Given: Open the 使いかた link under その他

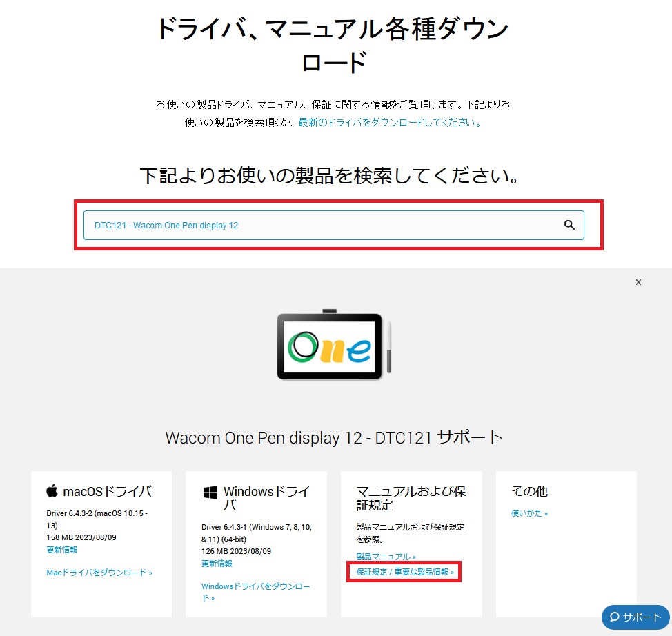Looking at the screenshot, I should [x=529, y=513].
